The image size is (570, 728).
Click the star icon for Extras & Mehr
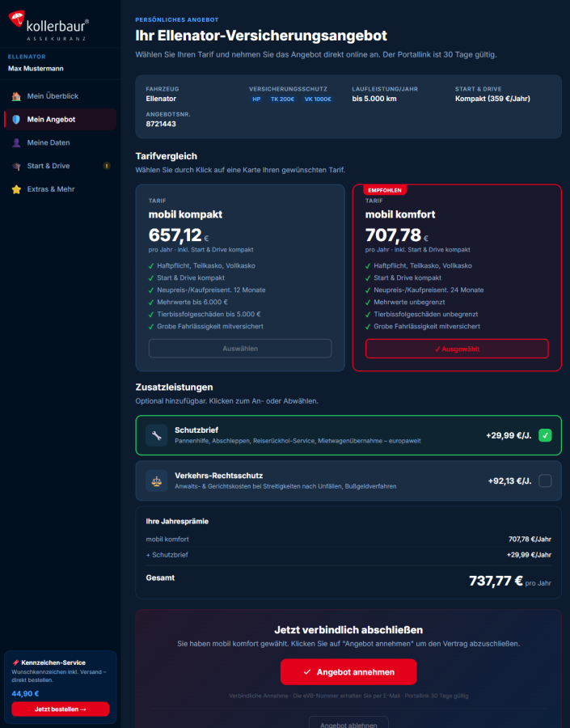click(x=16, y=189)
